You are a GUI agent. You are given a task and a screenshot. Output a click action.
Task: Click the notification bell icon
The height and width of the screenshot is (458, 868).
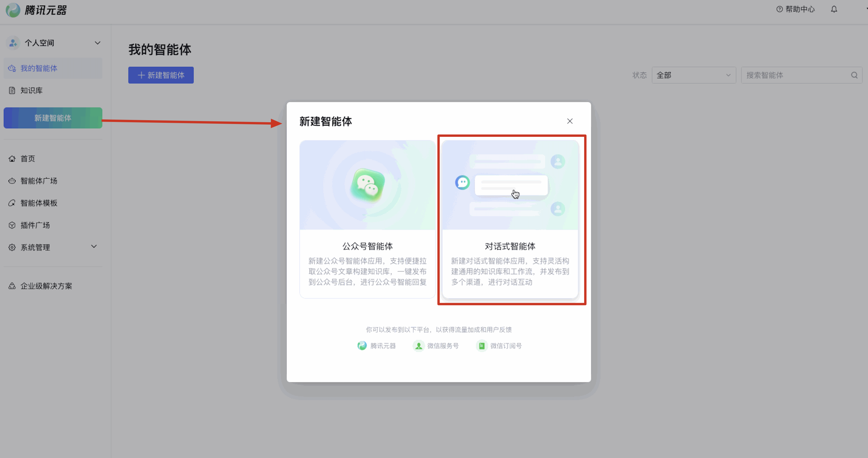click(834, 9)
